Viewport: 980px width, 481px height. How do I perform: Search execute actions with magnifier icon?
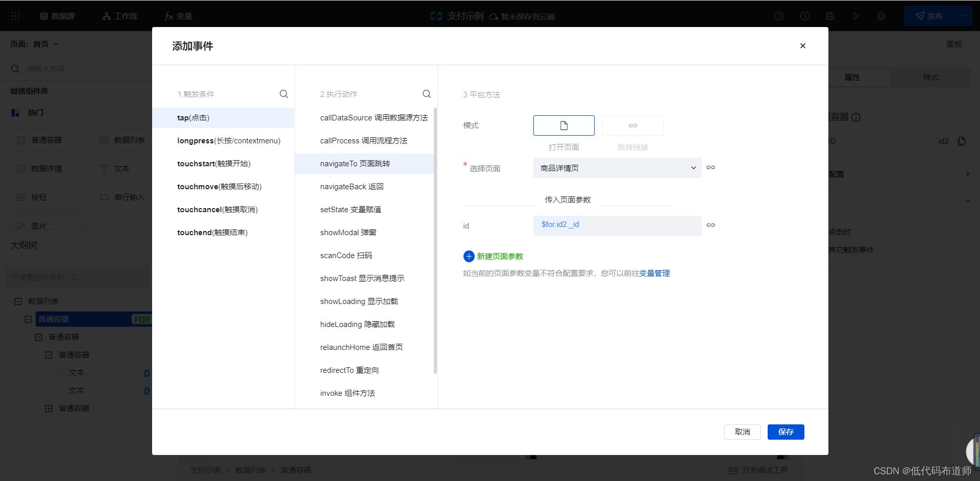427,94
